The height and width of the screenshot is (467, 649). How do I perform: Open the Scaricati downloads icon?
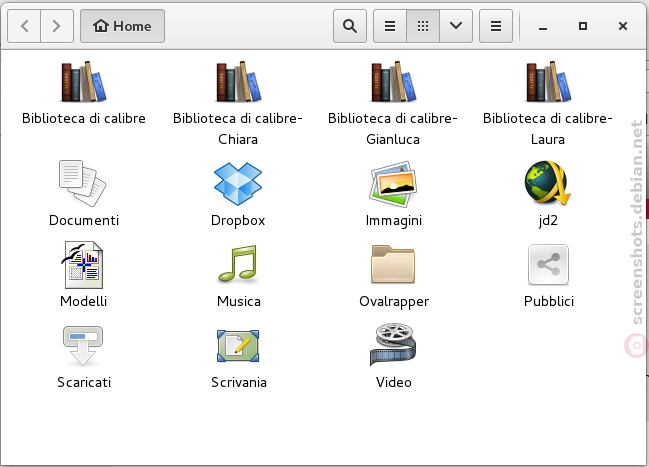pyautogui.click(x=83, y=346)
